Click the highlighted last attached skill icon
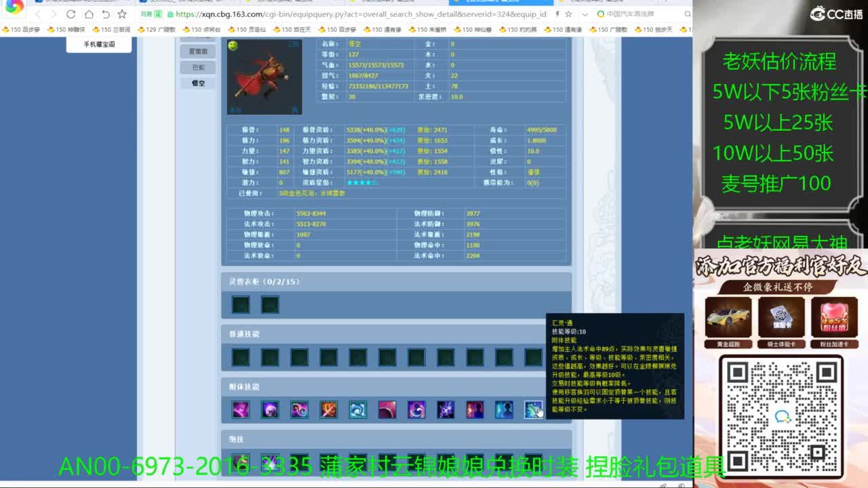Image resolution: width=868 pixels, height=488 pixels. point(533,409)
